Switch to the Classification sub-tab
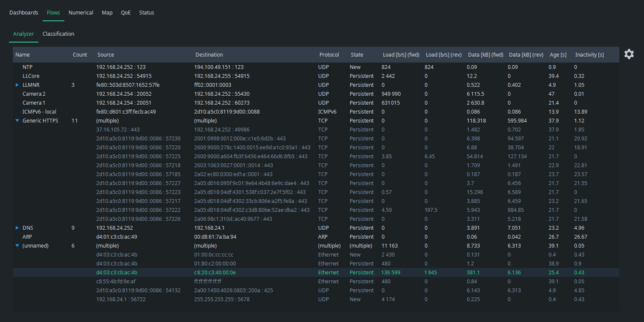This screenshot has height=322, width=644. pos(58,34)
